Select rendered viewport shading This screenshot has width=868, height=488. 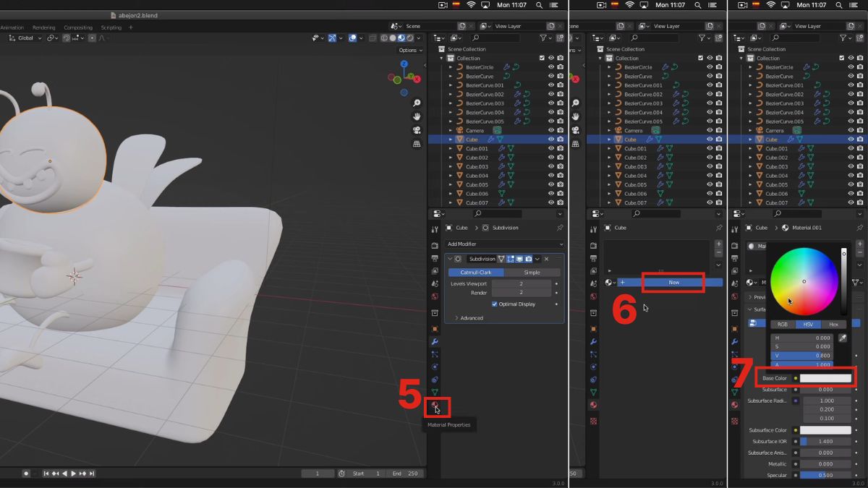[410, 38]
